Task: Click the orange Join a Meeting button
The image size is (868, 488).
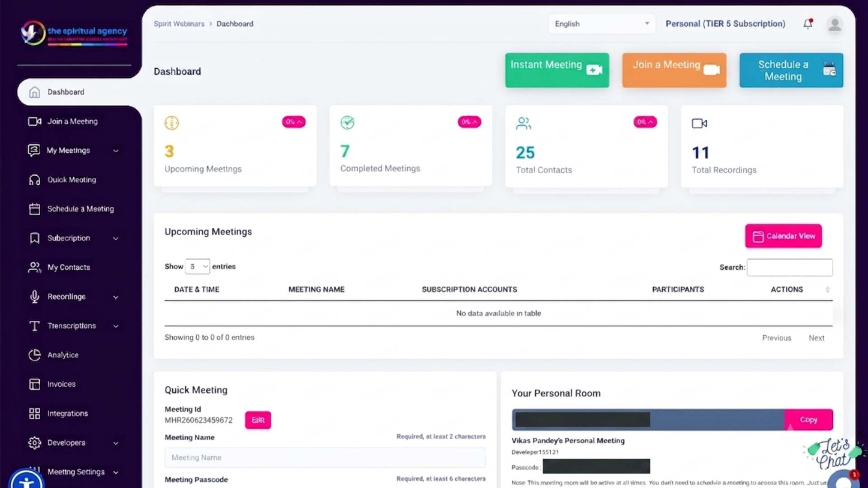Action: 674,70
